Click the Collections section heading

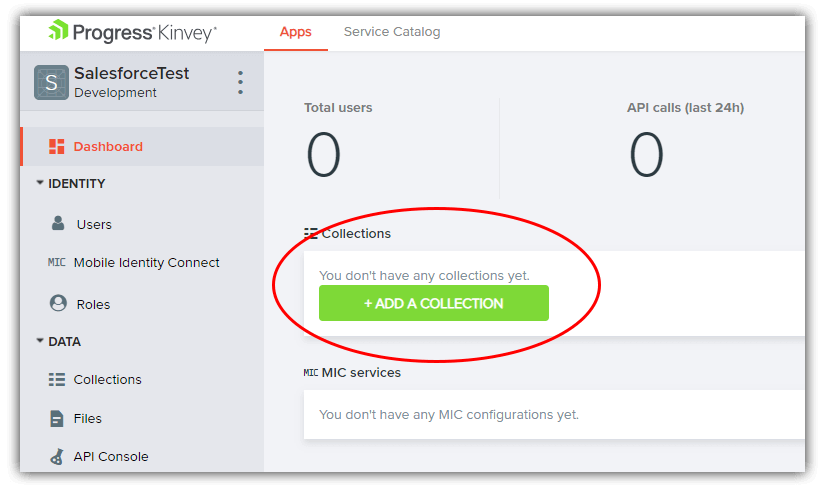356,234
